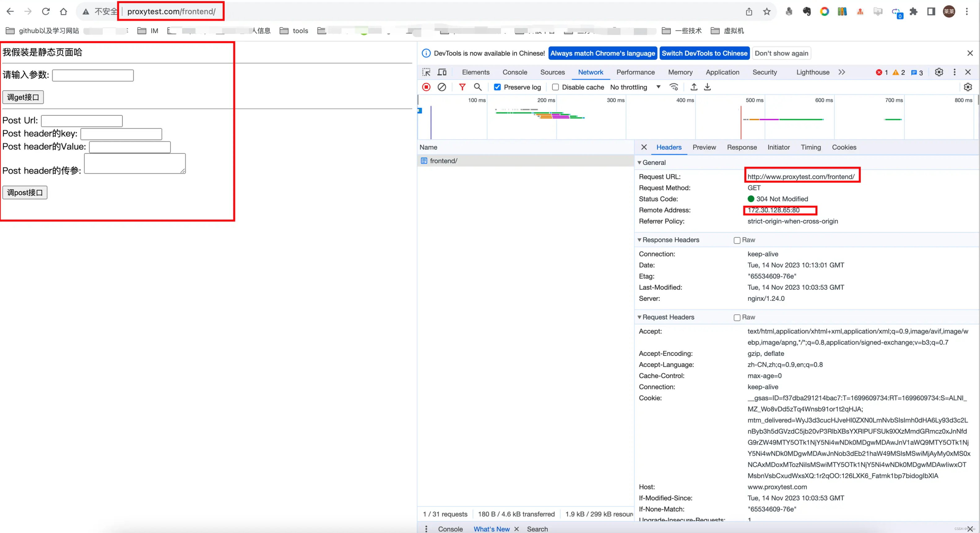Go back with the browser back arrow

10,11
